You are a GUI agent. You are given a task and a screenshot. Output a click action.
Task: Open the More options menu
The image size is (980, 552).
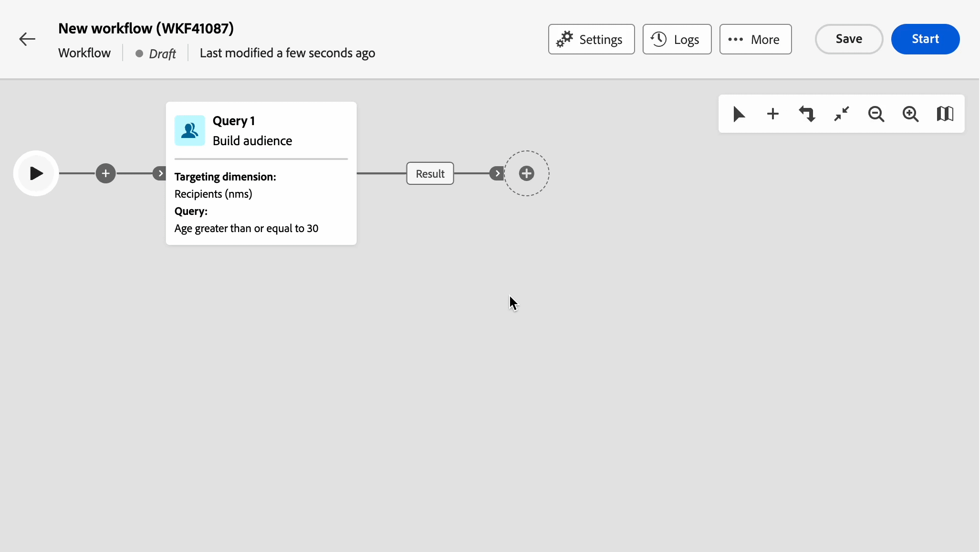(755, 39)
